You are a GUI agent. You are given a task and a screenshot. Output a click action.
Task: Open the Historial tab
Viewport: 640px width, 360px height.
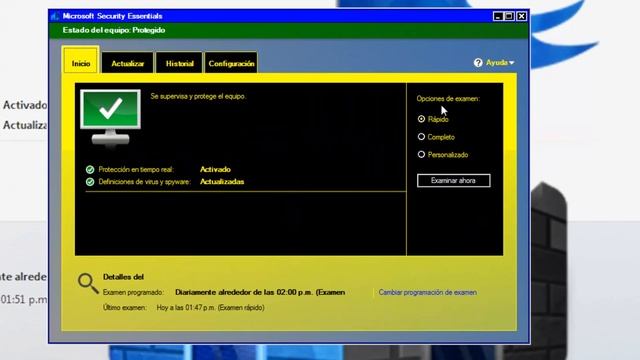click(x=179, y=63)
